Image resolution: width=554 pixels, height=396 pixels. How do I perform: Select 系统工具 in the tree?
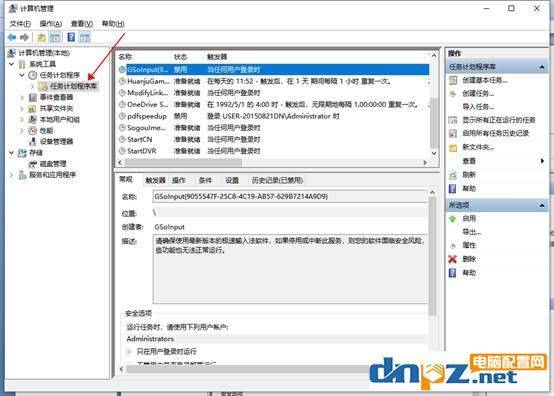click(42, 64)
